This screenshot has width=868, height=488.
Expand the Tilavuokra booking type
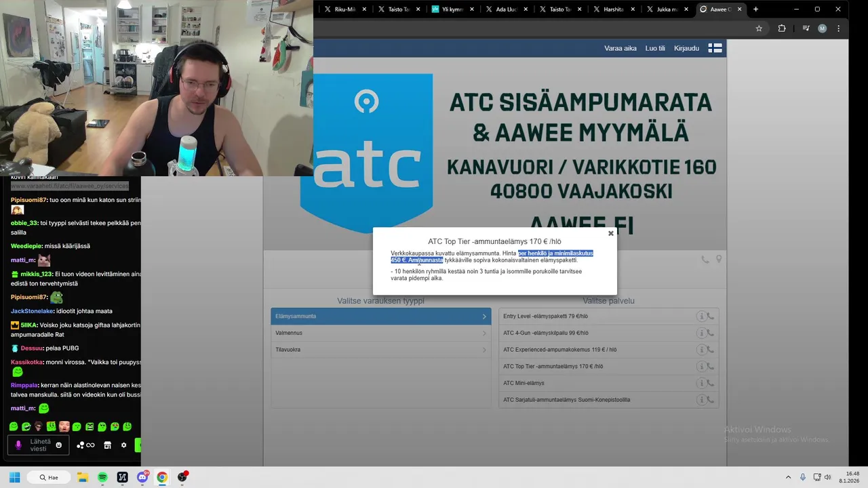(381, 350)
